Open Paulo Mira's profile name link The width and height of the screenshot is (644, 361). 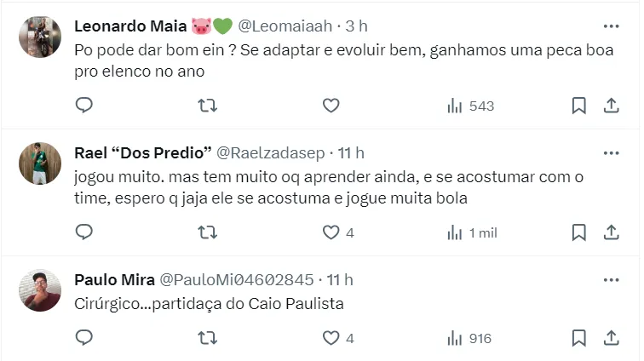[114, 279]
